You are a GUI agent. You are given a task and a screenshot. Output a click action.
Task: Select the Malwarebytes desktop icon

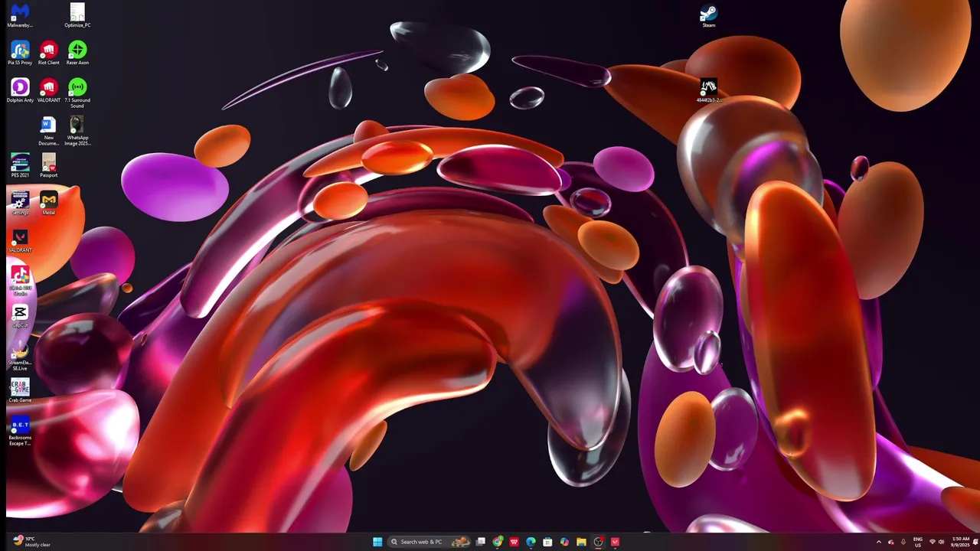[20, 15]
